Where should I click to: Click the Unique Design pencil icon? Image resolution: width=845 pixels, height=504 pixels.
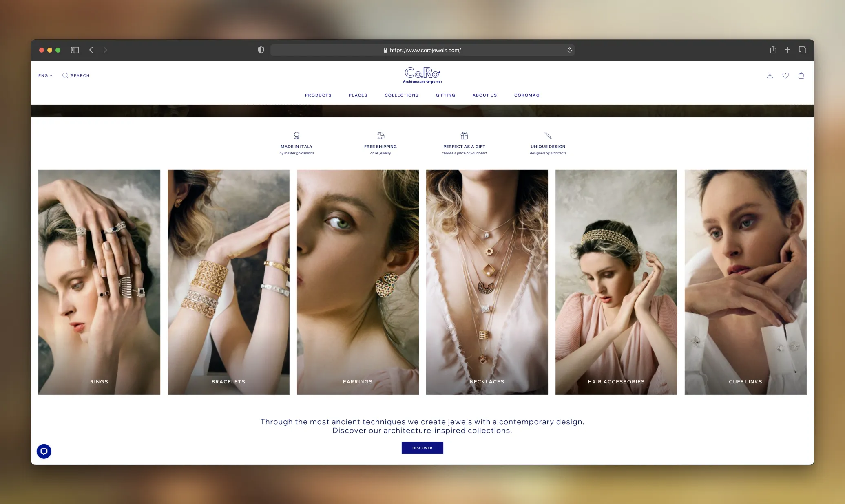[x=548, y=136]
